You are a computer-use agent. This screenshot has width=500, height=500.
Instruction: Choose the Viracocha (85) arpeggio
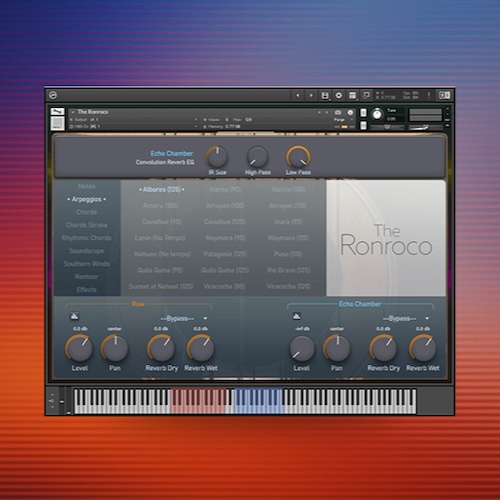224,286
